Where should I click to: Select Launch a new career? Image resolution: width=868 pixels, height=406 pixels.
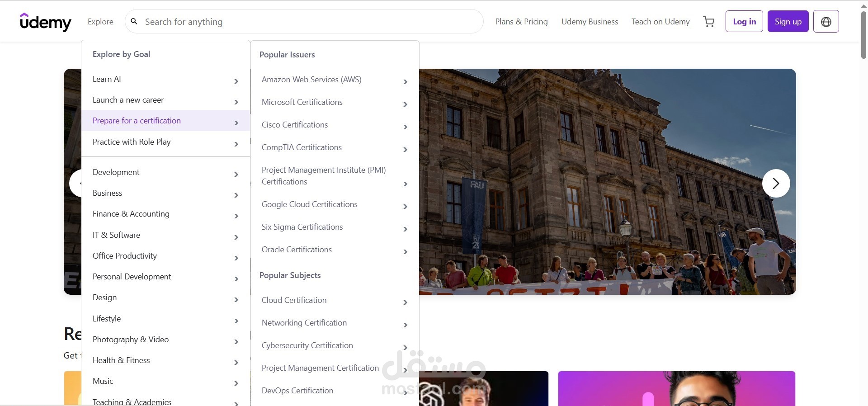click(x=165, y=100)
